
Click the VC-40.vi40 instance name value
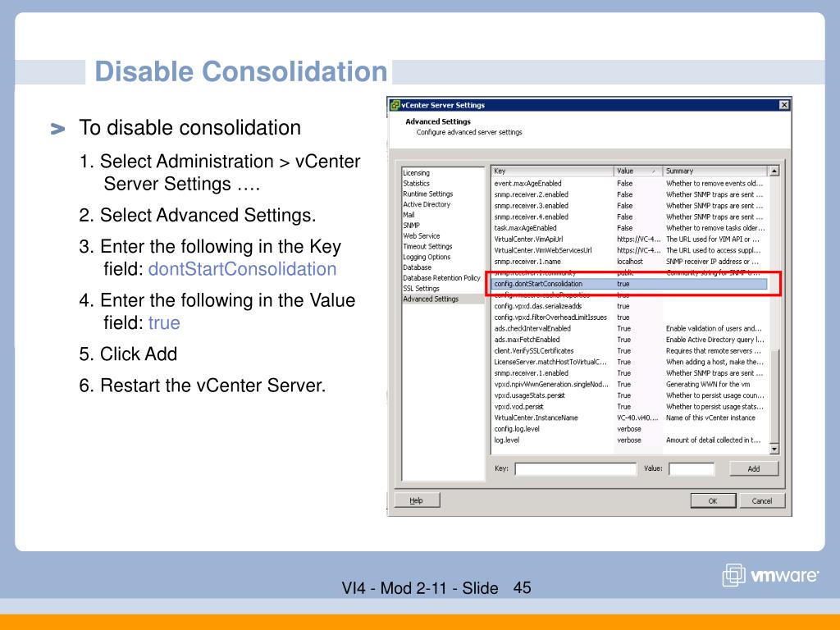click(x=637, y=418)
